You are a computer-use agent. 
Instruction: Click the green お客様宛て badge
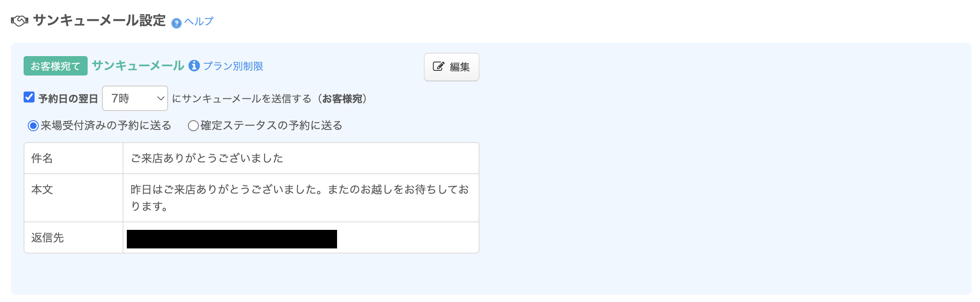click(x=55, y=66)
